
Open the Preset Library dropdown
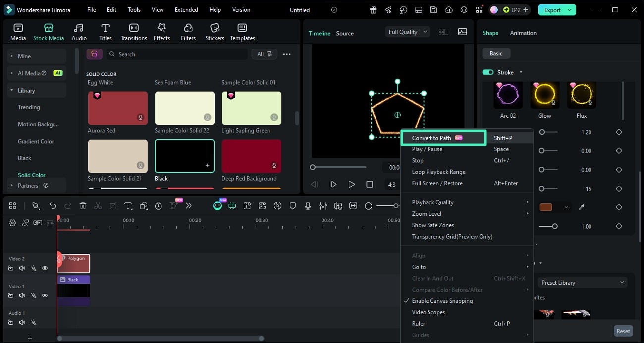click(582, 283)
